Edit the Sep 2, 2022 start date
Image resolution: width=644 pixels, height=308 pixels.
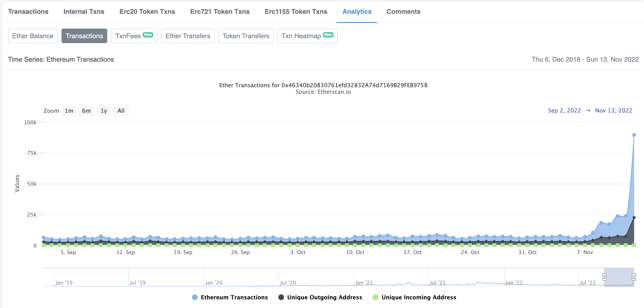564,111
